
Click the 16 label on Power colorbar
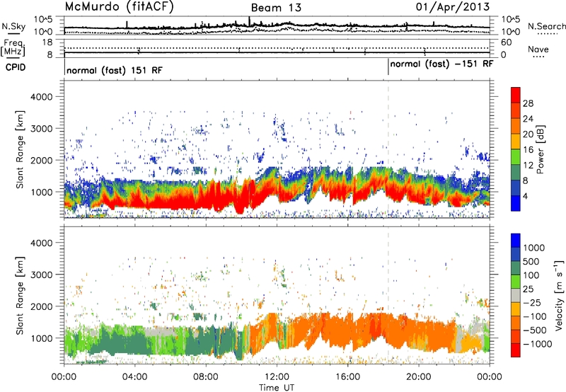click(528, 150)
